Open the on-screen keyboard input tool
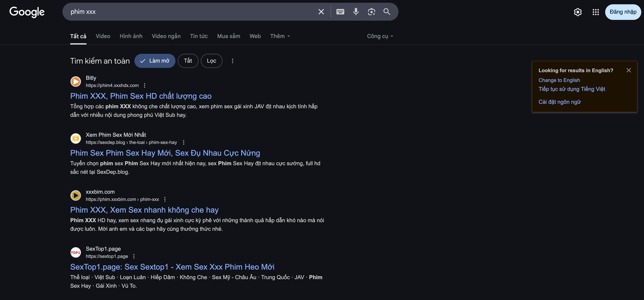The width and height of the screenshot is (644, 300). click(340, 12)
